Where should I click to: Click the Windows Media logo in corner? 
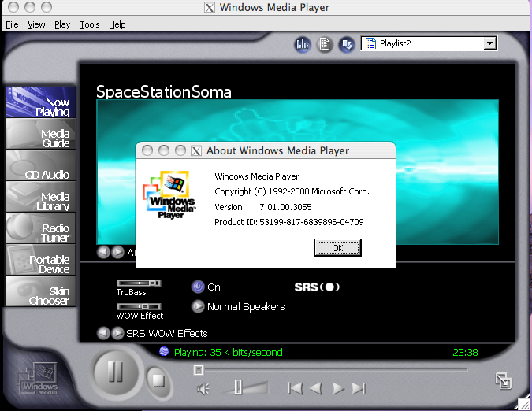pyautogui.click(x=37, y=379)
